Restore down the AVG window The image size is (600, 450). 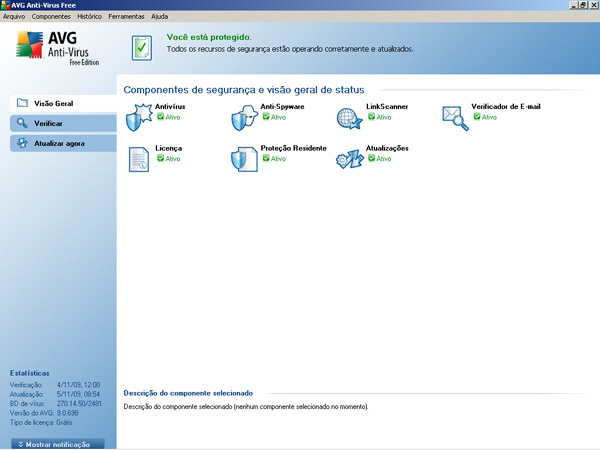[x=583, y=5]
